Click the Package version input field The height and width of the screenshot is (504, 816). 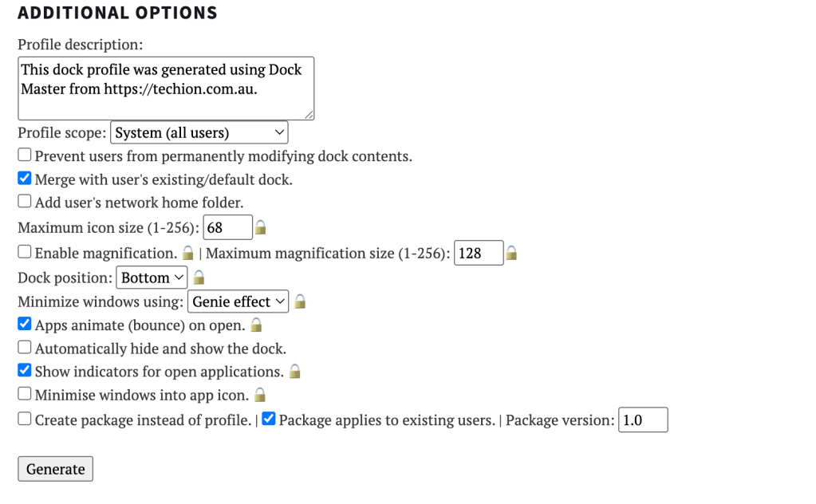643,420
